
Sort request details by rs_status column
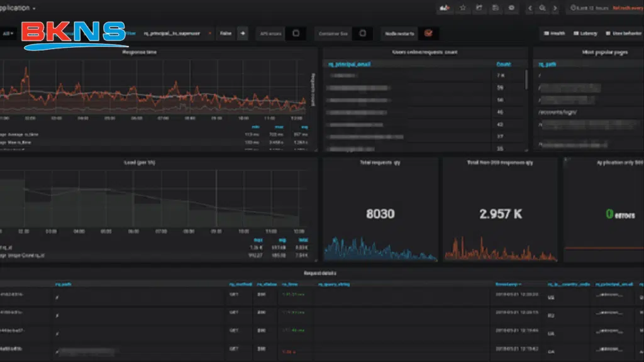tap(267, 284)
